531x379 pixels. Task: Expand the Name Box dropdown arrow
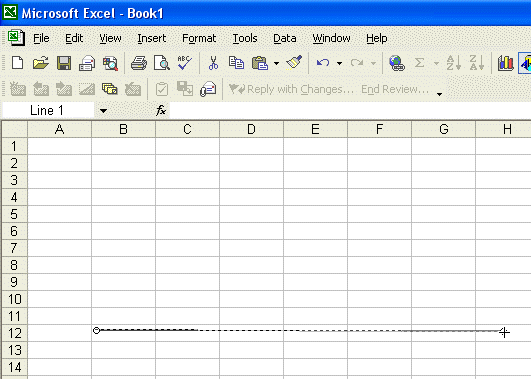103,111
